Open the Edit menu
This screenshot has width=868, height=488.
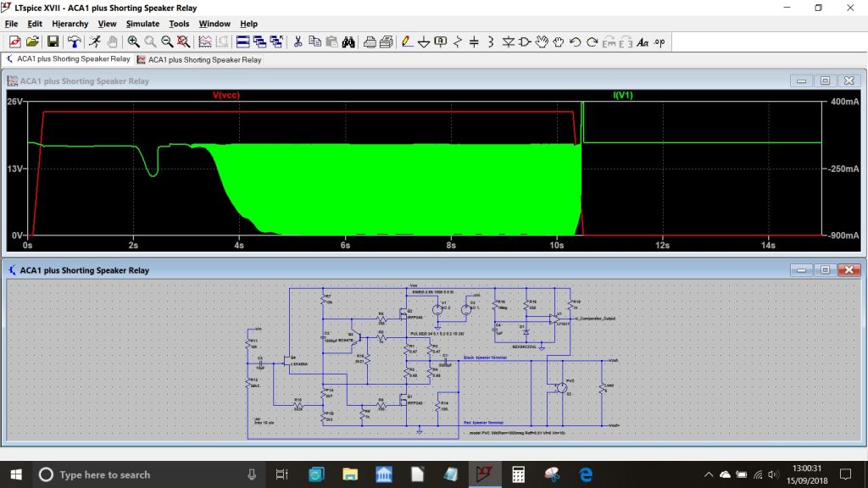click(34, 24)
